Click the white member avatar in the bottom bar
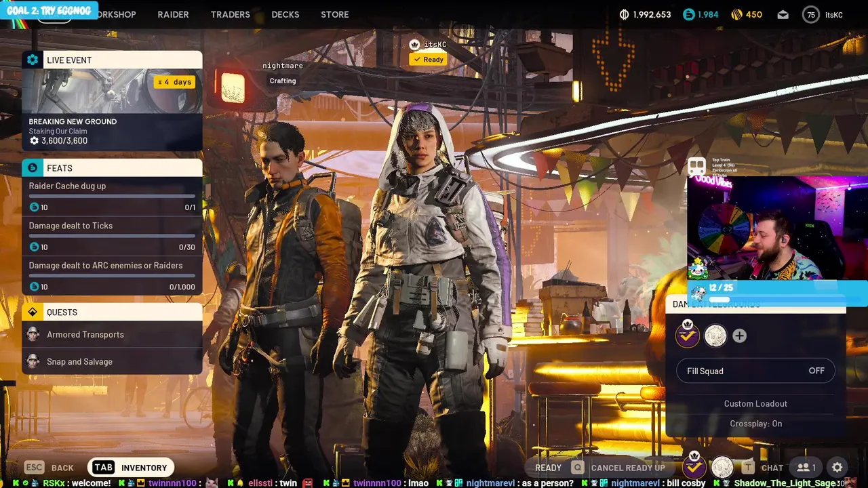The image size is (868, 488). pyautogui.click(x=722, y=467)
